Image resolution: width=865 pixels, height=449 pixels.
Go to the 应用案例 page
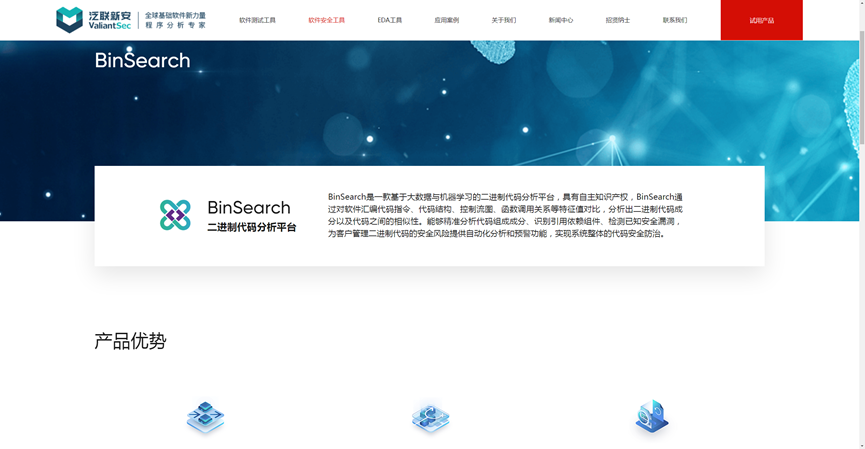pos(446,20)
